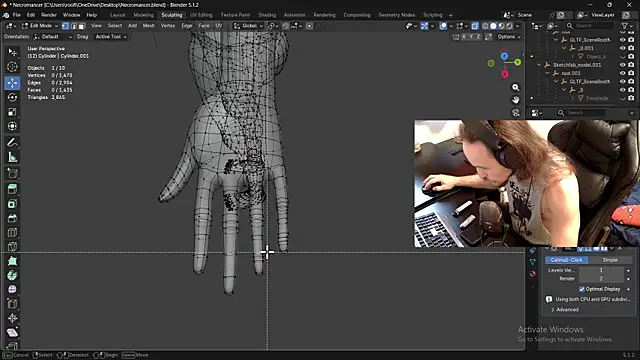The image size is (640, 360).
Task: Switch to material preview shading
Action: [x=502, y=26]
